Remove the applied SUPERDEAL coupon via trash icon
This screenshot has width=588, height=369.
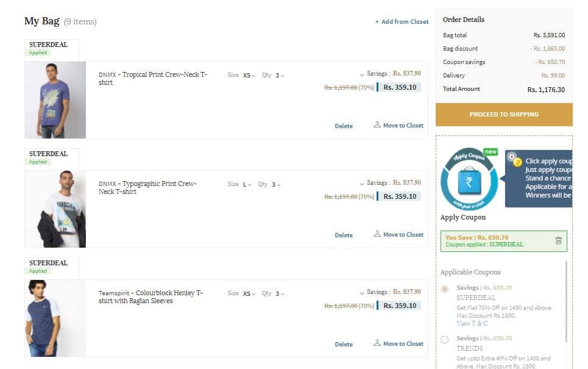point(558,241)
